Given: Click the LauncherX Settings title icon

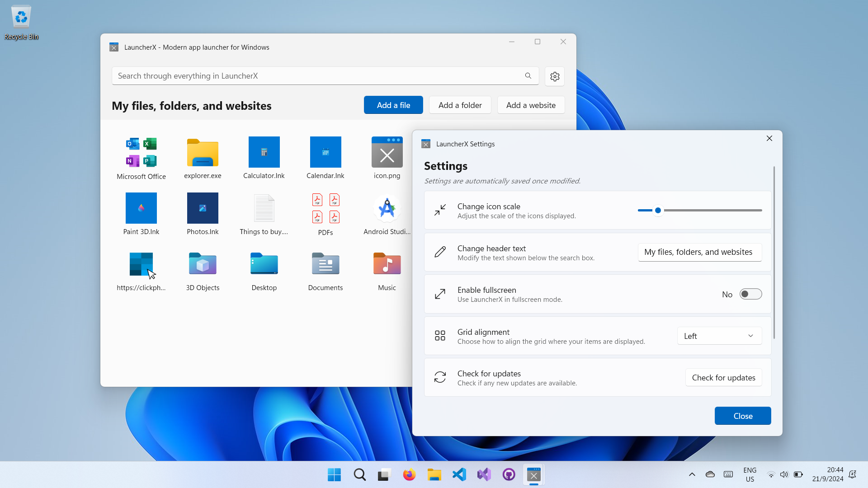Looking at the screenshot, I should 426,144.
